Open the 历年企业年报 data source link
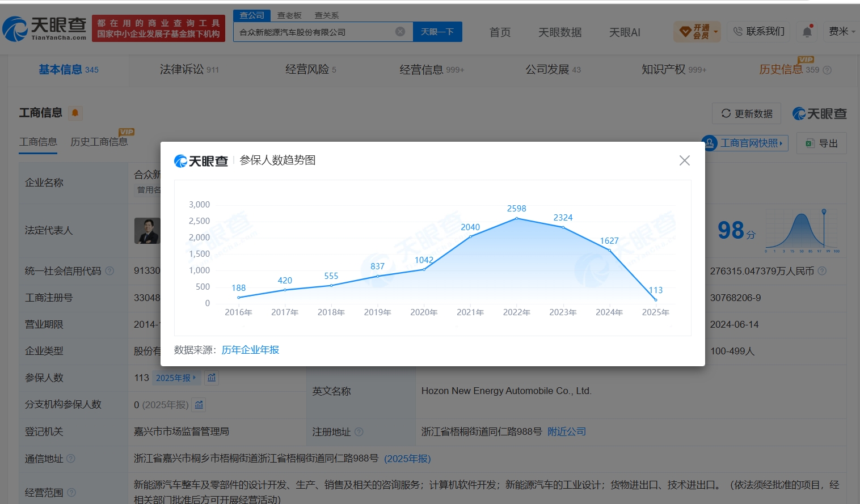This screenshot has height=504, width=860. [250, 350]
